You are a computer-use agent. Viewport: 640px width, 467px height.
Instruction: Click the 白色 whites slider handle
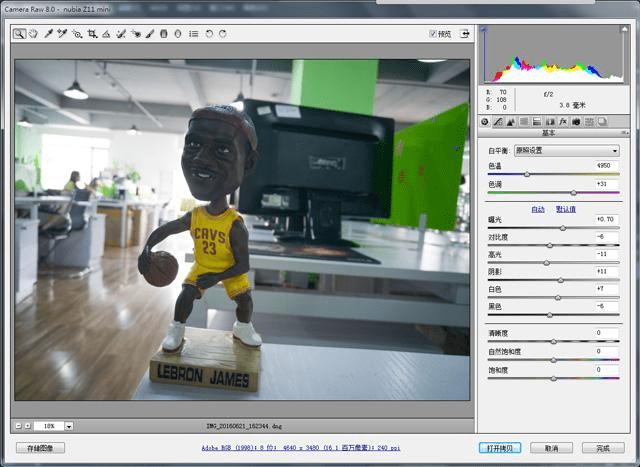pos(558,298)
